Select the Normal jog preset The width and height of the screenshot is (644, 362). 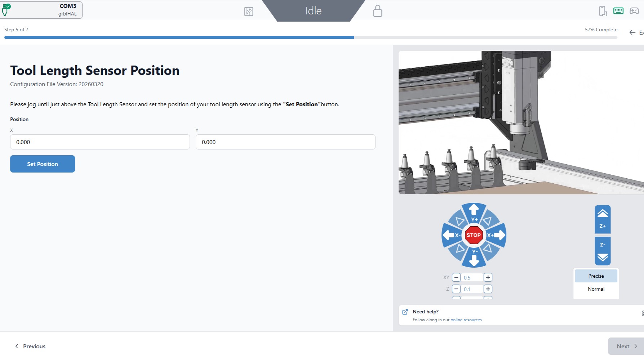coord(596,289)
